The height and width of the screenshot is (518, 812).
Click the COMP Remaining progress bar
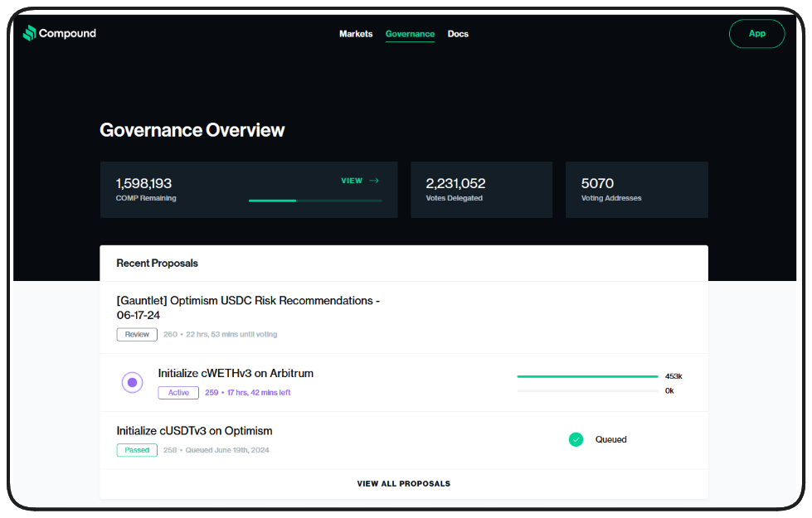[x=315, y=201]
